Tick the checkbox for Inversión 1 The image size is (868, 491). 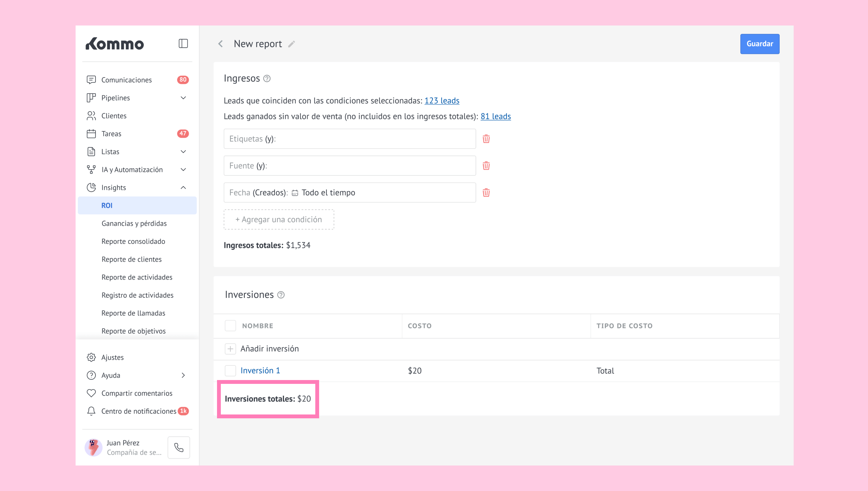tap(230, 370)
